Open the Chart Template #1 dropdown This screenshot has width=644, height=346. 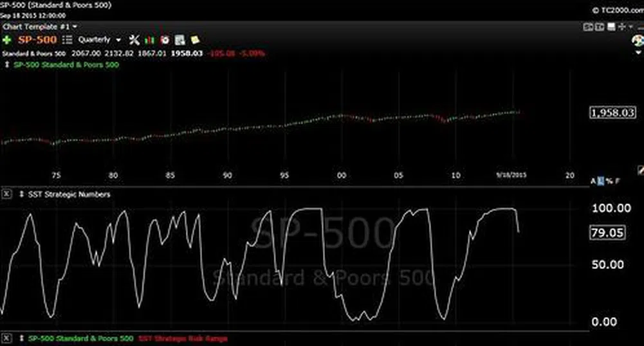click(x=40, y=26)
